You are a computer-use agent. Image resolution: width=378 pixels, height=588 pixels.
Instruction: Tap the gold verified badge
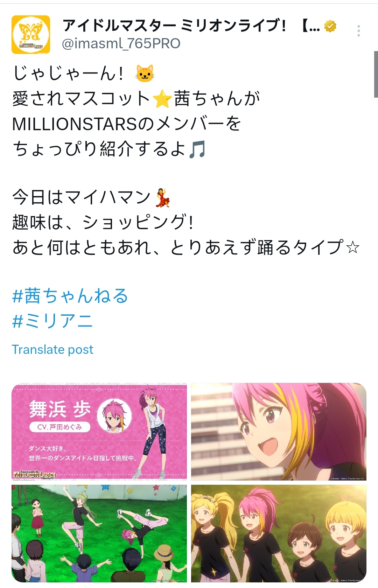click(x=330, y=26)
